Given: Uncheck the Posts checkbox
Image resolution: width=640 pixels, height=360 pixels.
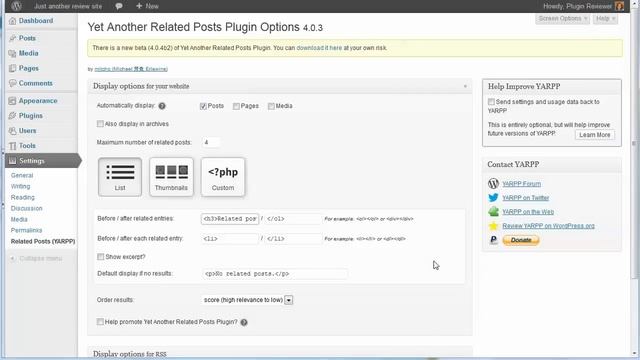Looking at the screenshot, I should click(203, 106).
